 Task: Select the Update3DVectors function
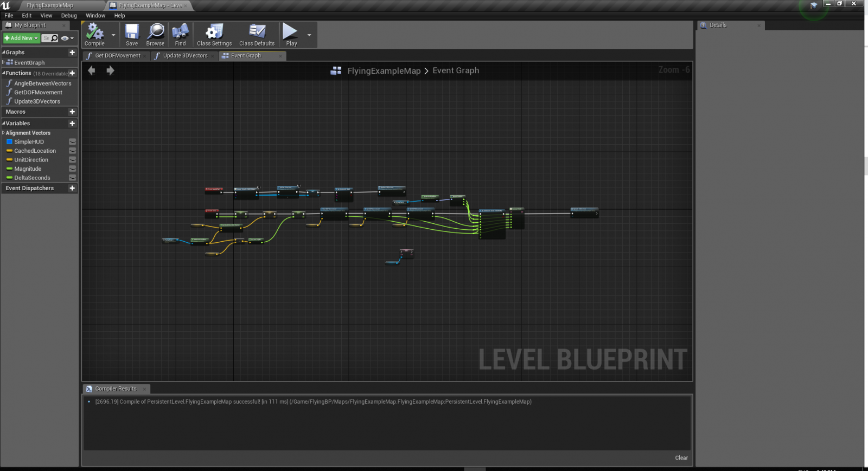tap(37, 101)
